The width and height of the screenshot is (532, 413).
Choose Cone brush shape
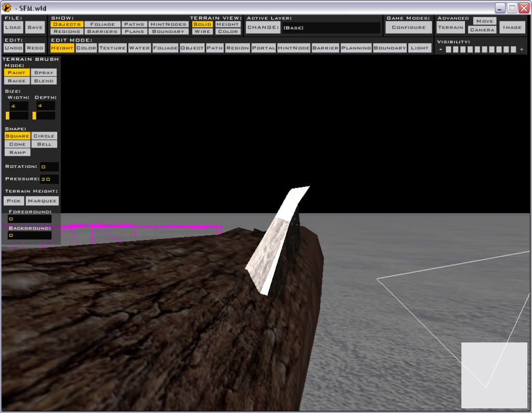tap(17, 144)
